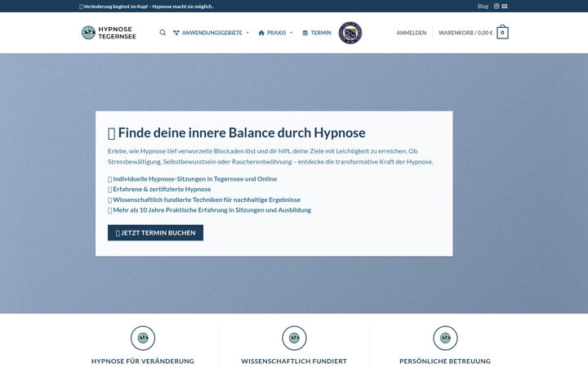The width and height of the screenshot is (588, 368).
Task: Click the icon above Persönliche Betreuung
Action: point(445,338)
